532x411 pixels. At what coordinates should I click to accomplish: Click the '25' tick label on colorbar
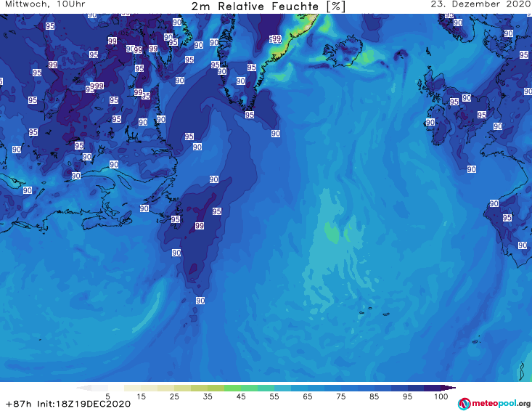(x=174, y=396)
